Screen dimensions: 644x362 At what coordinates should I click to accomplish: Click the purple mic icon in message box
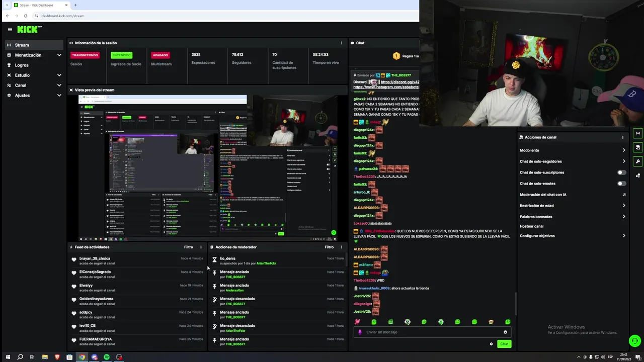point(360,332)
